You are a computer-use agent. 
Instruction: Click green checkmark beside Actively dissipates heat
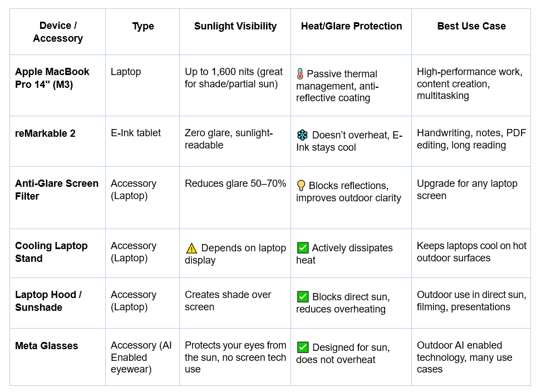click(303, 248)
